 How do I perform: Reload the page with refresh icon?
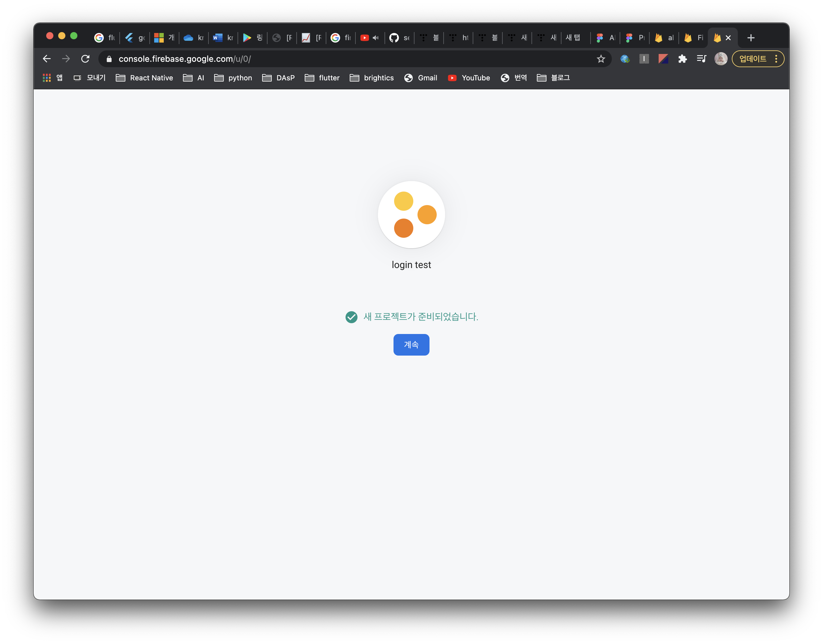[85, 59]
